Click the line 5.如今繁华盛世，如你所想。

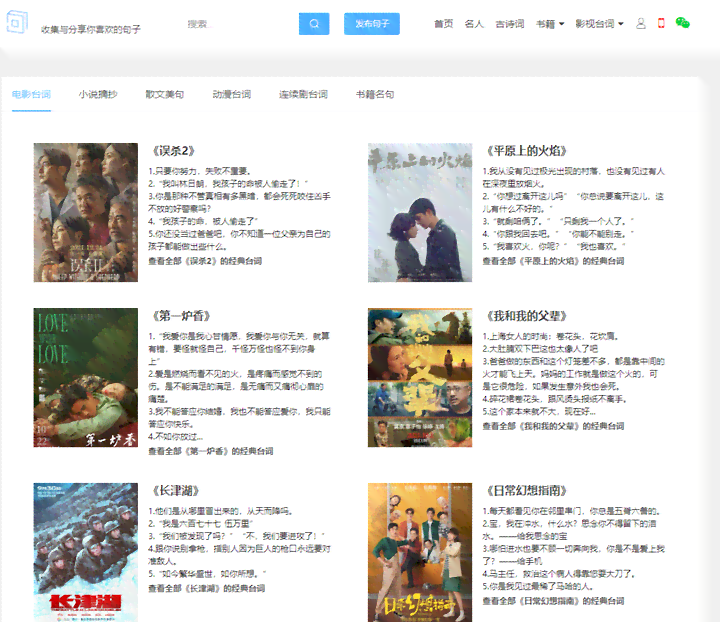click(208, 574)
